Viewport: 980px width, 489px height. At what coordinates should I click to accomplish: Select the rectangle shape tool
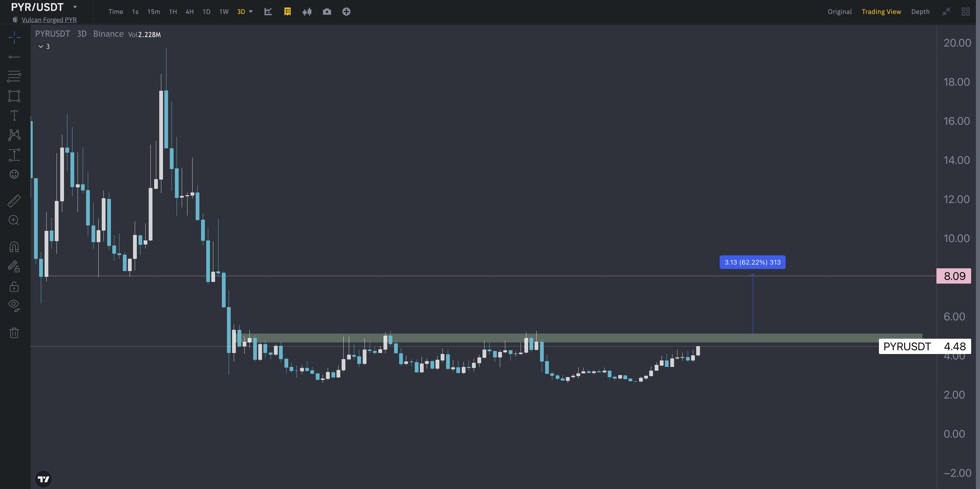tap(14, 96)
